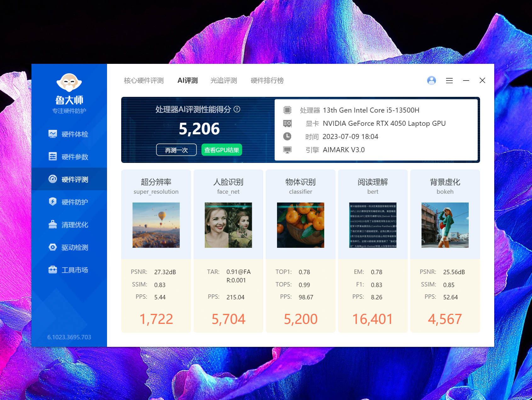Viewport: 532px width, 400px height.
Task: Open the hamburger main menu
Action: [449, 81]
